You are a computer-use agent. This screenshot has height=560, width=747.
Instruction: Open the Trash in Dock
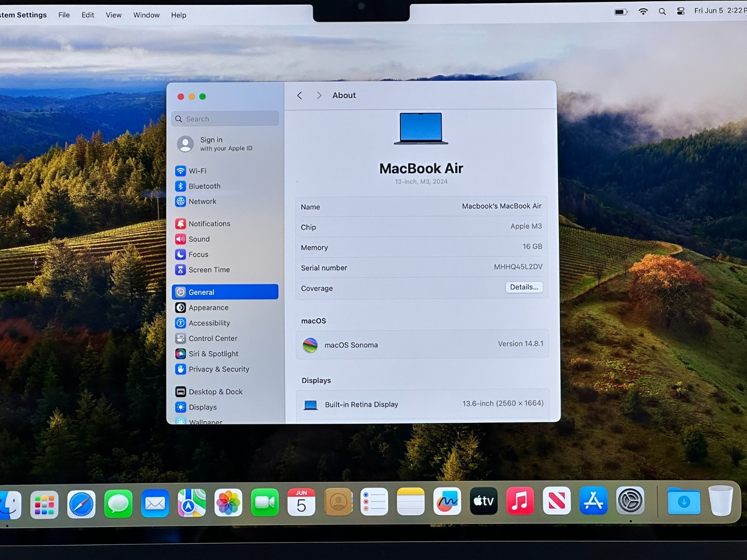point(721,501)
